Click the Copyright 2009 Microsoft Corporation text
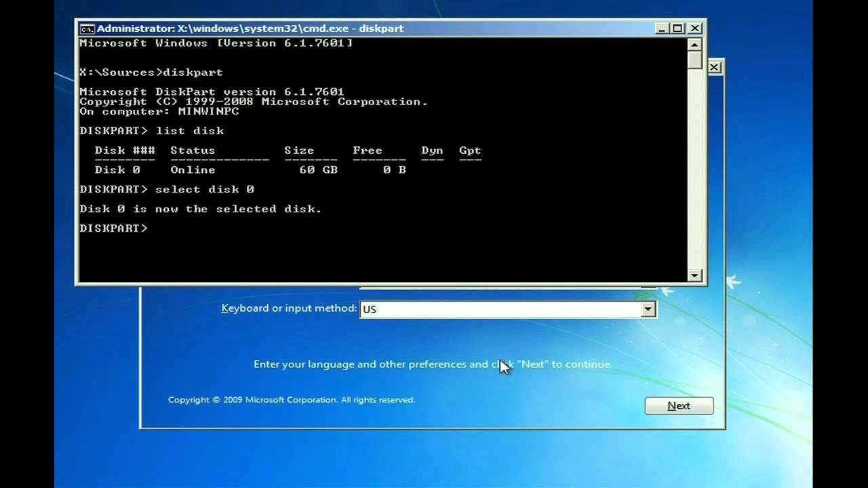The width and height of the screenshot is (868, 488). click(292, 400)
